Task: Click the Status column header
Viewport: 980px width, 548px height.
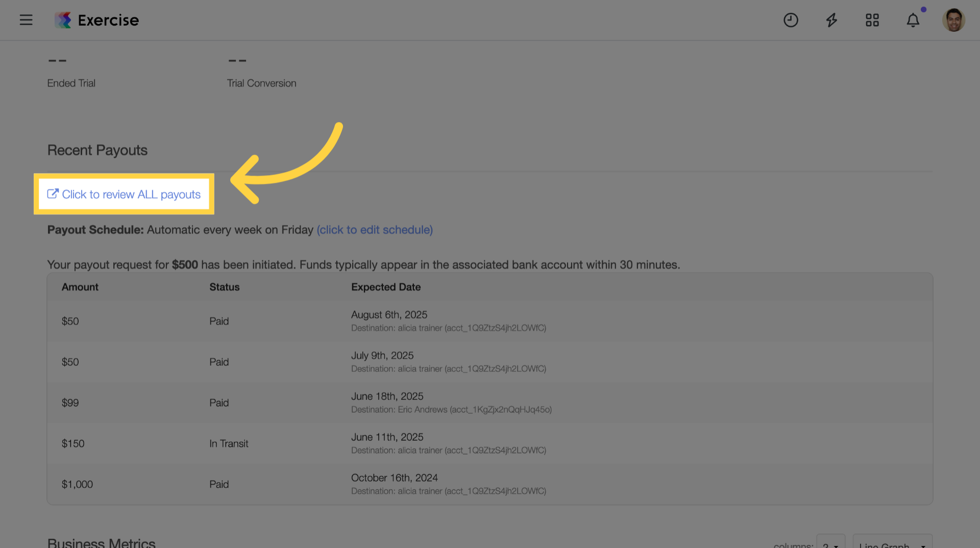Action: 225,287
